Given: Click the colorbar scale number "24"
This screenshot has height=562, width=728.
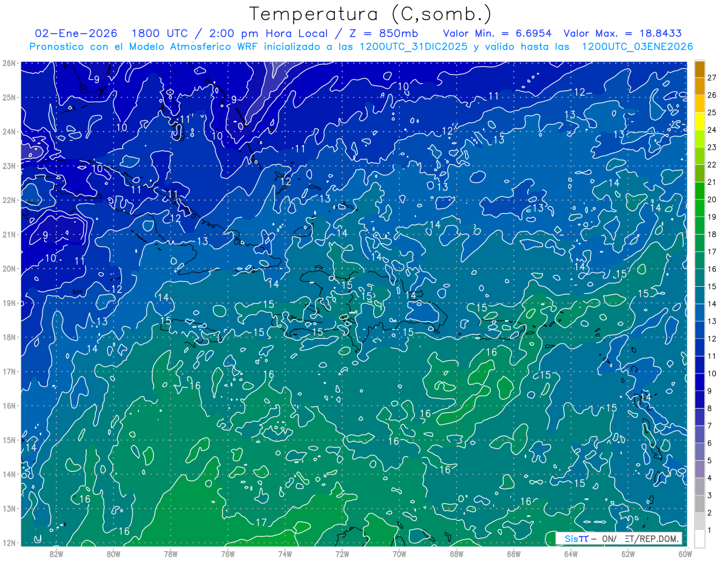Looking at the screenshot, I should [712, 130].
